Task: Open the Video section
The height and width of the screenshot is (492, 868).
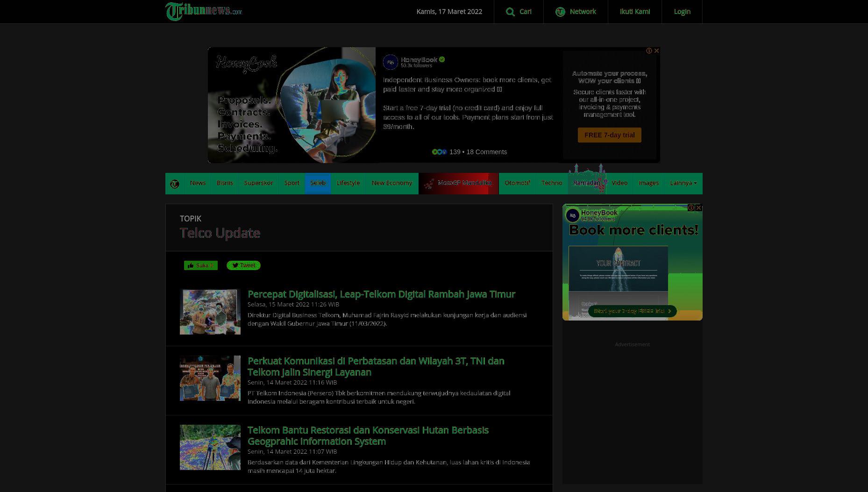Action: pyautogui.click(x=619, y=183)
